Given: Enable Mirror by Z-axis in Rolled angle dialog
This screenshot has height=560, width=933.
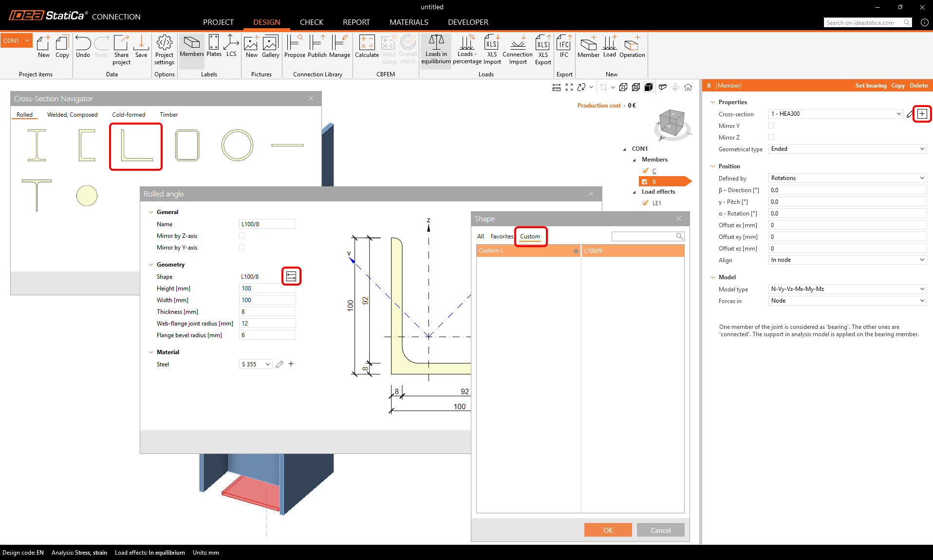Looking at the screenshot, I should [x=242, y=235].
